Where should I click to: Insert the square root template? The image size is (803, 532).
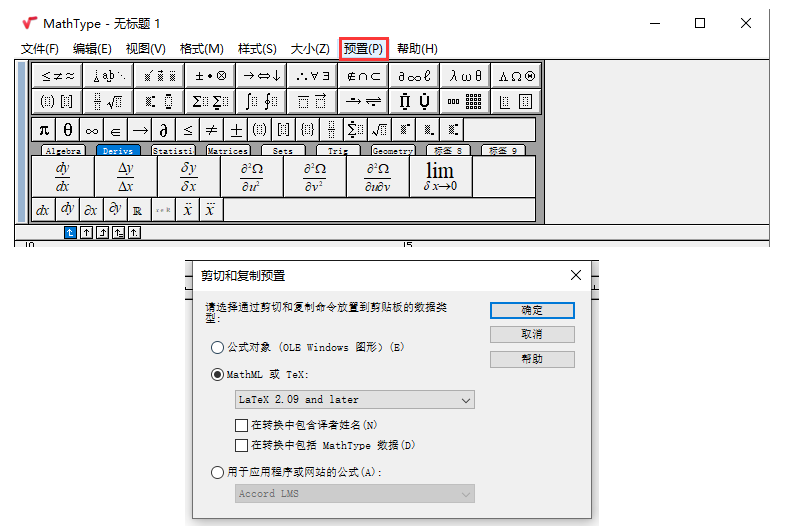coord(379,130)
